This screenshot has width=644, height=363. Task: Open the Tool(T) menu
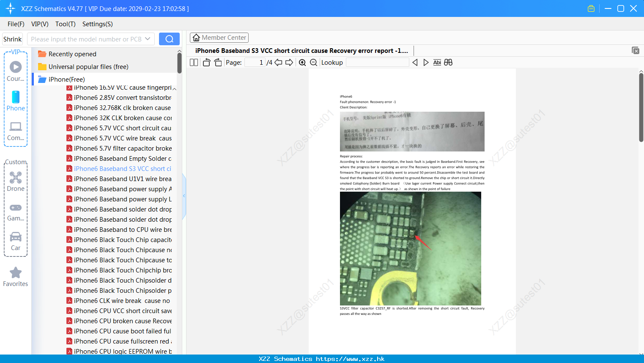click(x=66, y=24)
